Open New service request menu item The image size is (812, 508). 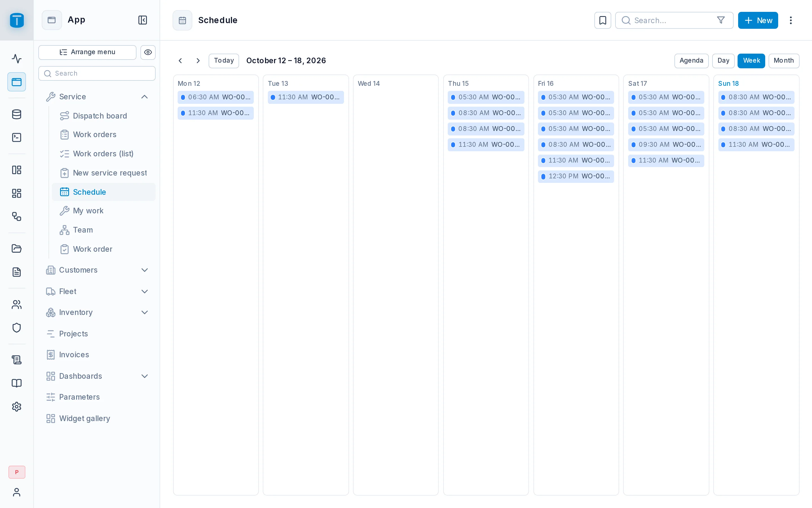[104, 173]
